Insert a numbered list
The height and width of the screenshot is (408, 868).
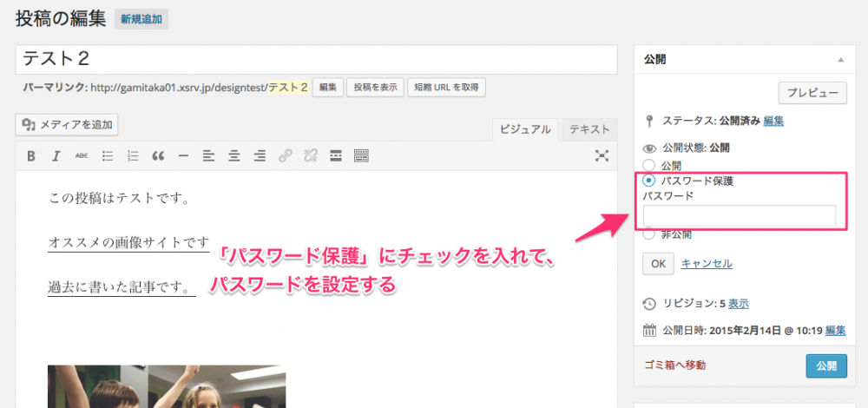(132, 156)
